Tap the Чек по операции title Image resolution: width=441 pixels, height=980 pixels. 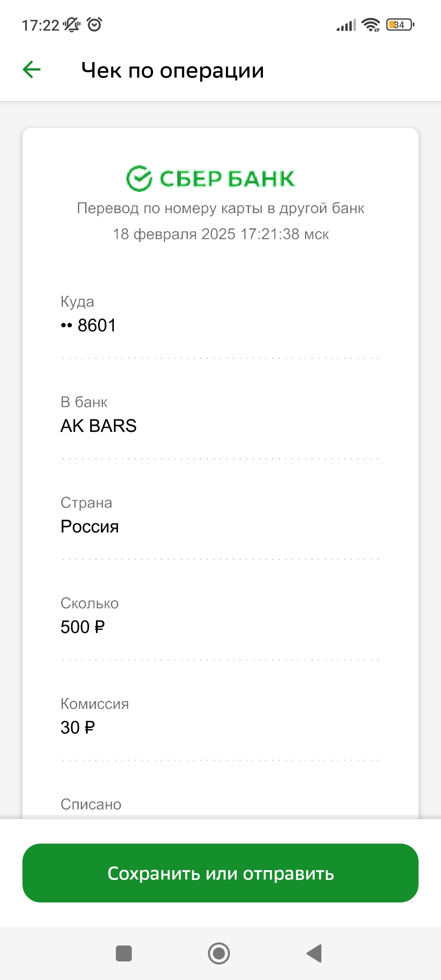tap(172, 70)
